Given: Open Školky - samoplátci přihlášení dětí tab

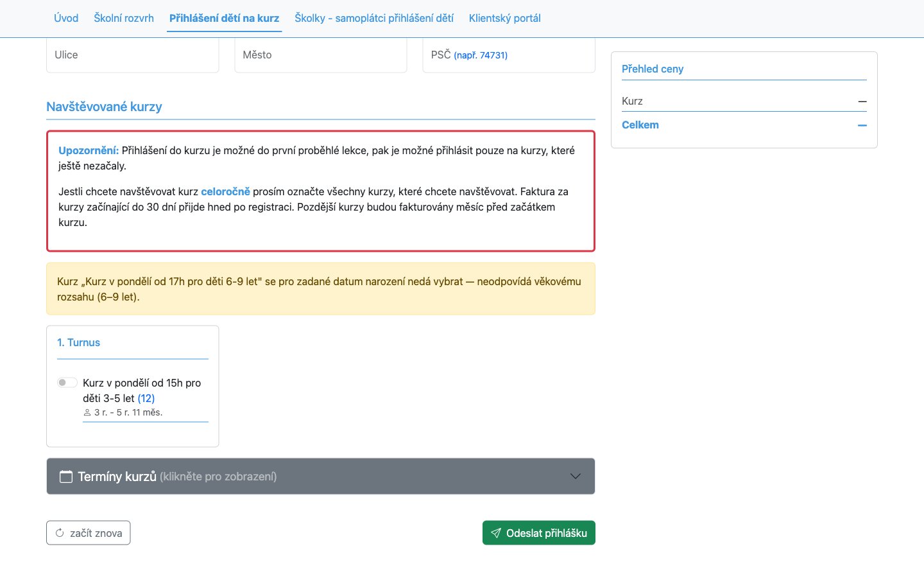Looking at the screenshot, I should pyautogui.click(x=374, y=18).
